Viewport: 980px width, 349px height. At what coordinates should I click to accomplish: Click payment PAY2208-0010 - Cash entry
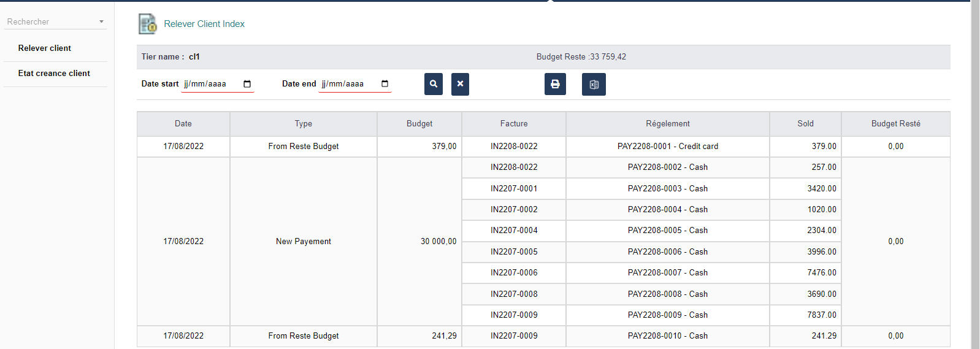pos(667,336)
